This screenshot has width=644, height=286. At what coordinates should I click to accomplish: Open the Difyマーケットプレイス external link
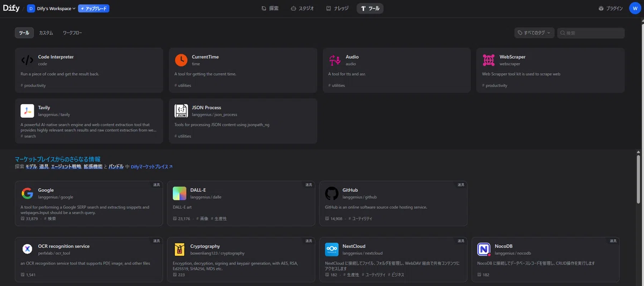click(x=152, y=167)
